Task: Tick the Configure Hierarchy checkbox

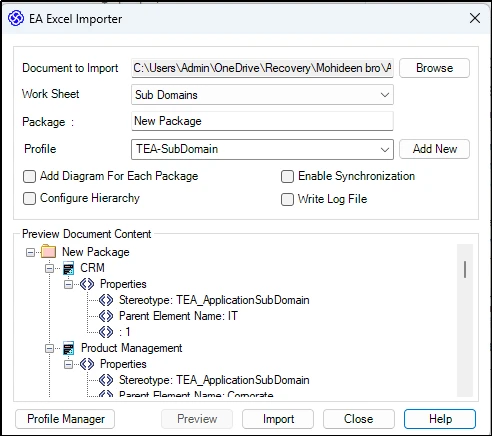Action: click(29, 199)
